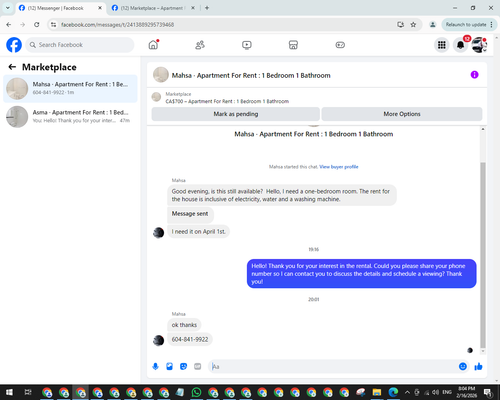Screen dimensions: 500x400
Task: Open the Facebook menu grid icon
Action: pyautogui.click(x=442, y=45)
